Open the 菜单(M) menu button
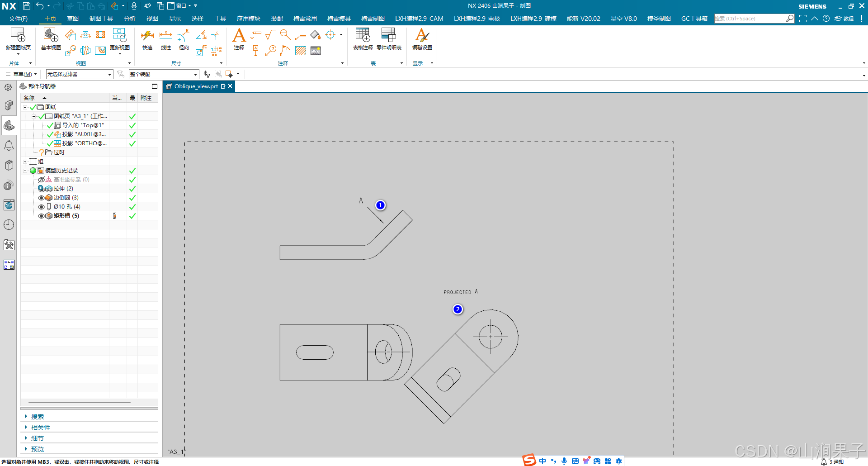868x466 pixels. [21, 74]
